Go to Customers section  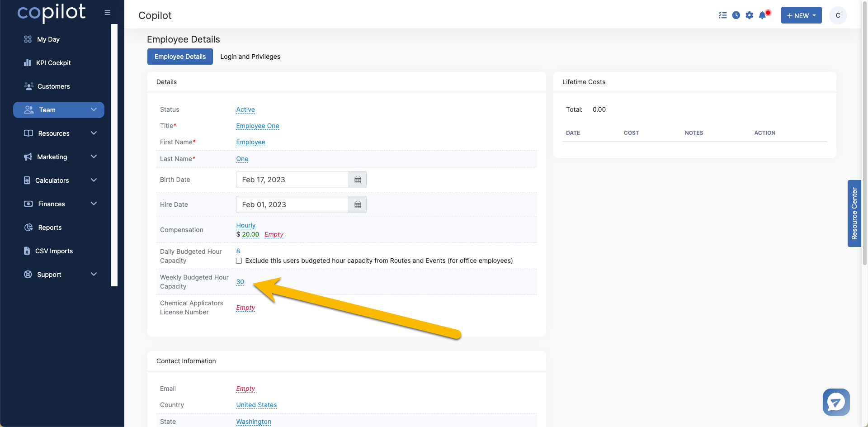tap(53, 86)
